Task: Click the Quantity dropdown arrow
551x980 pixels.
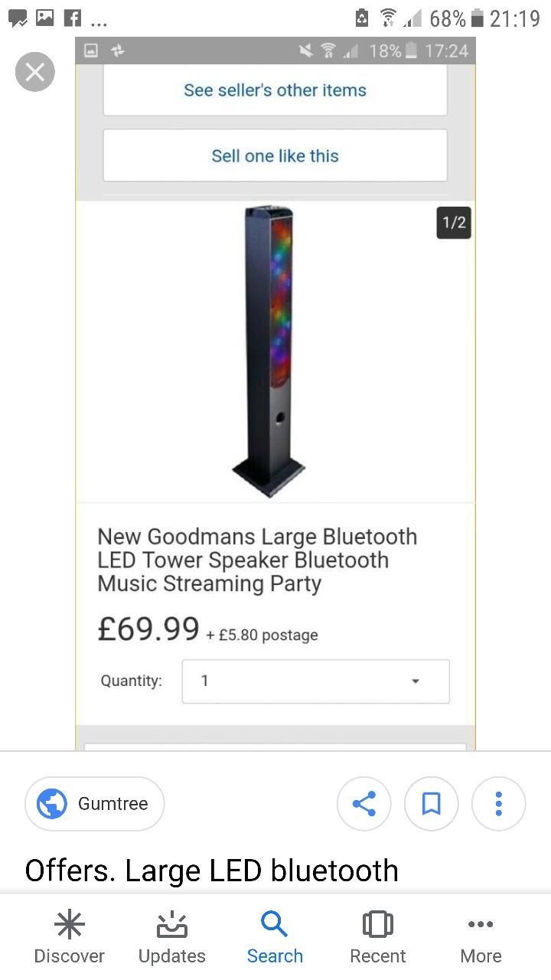Action: [x=416, y=681]
